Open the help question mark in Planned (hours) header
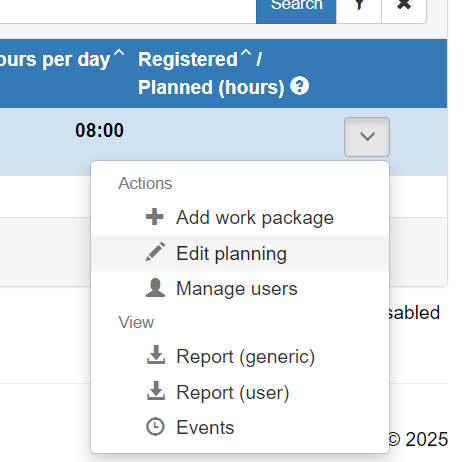 click(299, 86)
